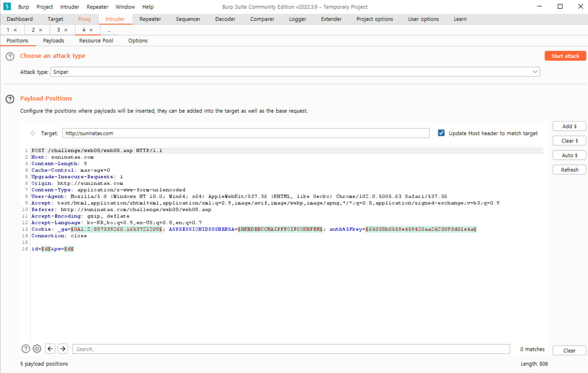
Task: Click the Auto § button
Action: point(569,155)
